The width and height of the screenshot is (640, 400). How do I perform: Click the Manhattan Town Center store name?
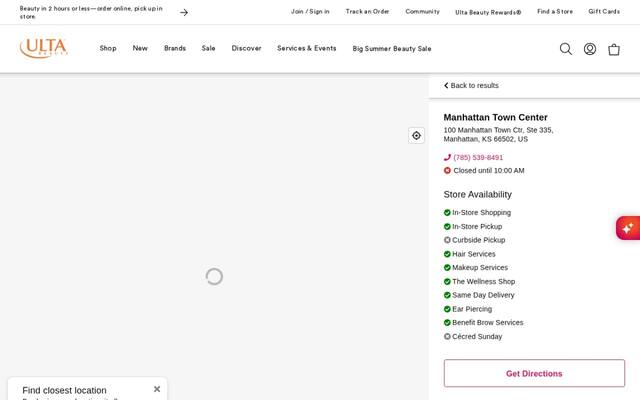[496, 118]
